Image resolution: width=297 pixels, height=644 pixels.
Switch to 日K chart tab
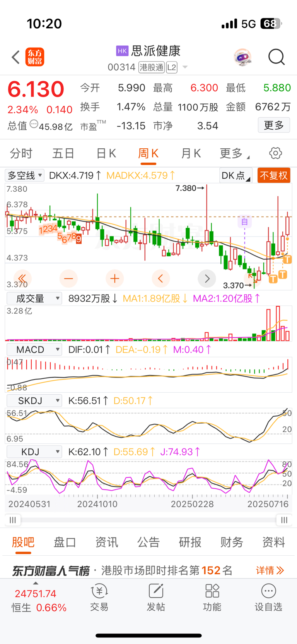pyautogui.click(x=106, y=153)
